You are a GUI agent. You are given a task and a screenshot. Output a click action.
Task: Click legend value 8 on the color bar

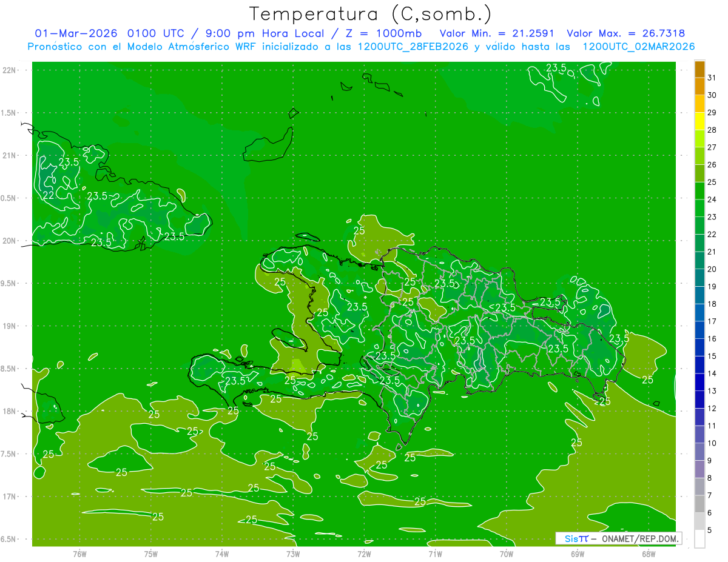(x=710, y=478)
